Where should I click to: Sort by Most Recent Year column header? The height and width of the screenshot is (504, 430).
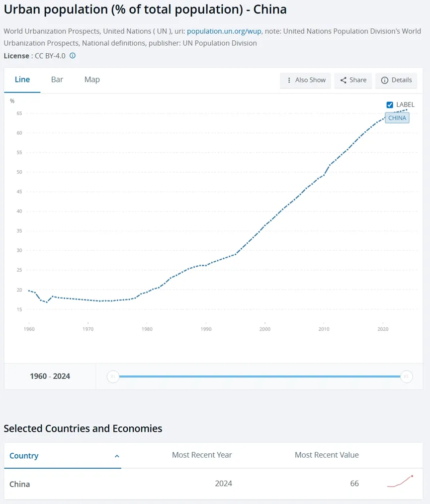coord(202,455)
